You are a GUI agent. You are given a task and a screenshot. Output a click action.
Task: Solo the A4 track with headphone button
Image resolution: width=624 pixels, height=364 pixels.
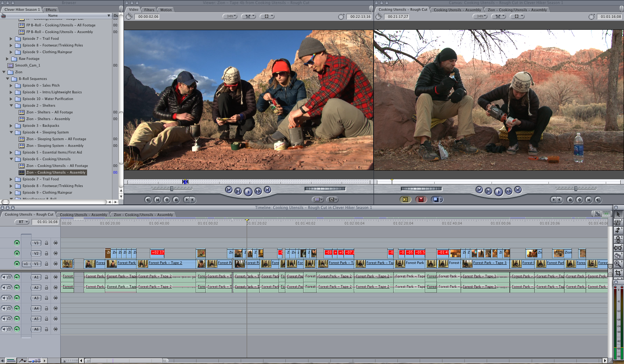click(9, 308)
